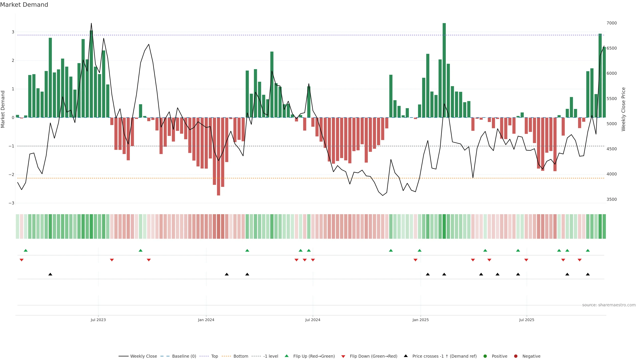The height and width of the screenshot is (362, 644).
Task: Toggle the -1 level legend entry
Action: 271,356
